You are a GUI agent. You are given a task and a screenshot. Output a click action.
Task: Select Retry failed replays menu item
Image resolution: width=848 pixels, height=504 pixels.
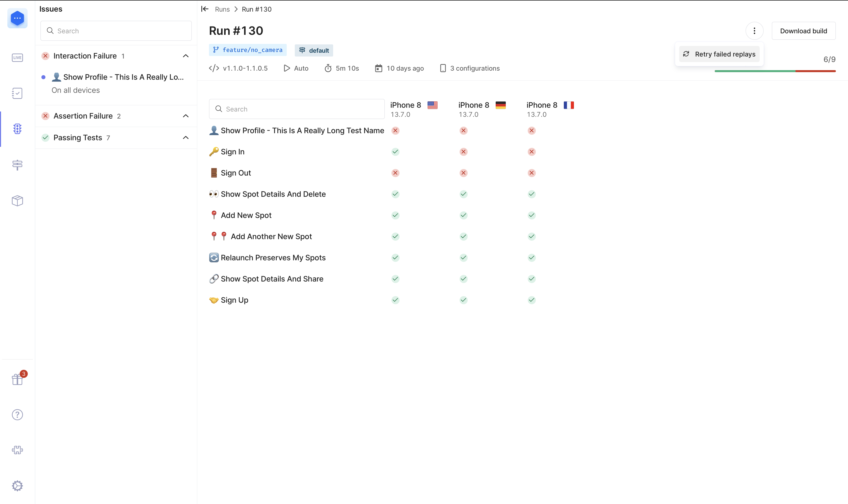click(x=719, y=54)
